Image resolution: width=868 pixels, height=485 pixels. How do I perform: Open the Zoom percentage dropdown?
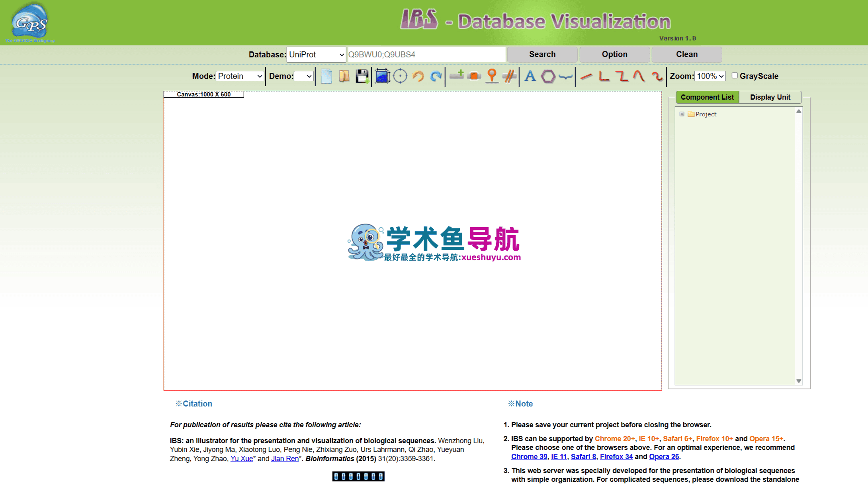tap(710, 76)
